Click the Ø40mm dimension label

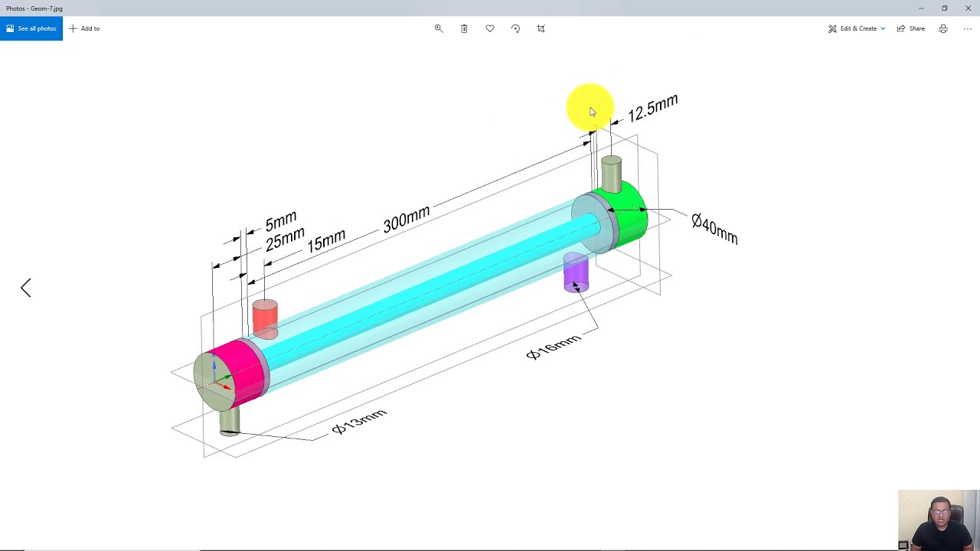714,228
